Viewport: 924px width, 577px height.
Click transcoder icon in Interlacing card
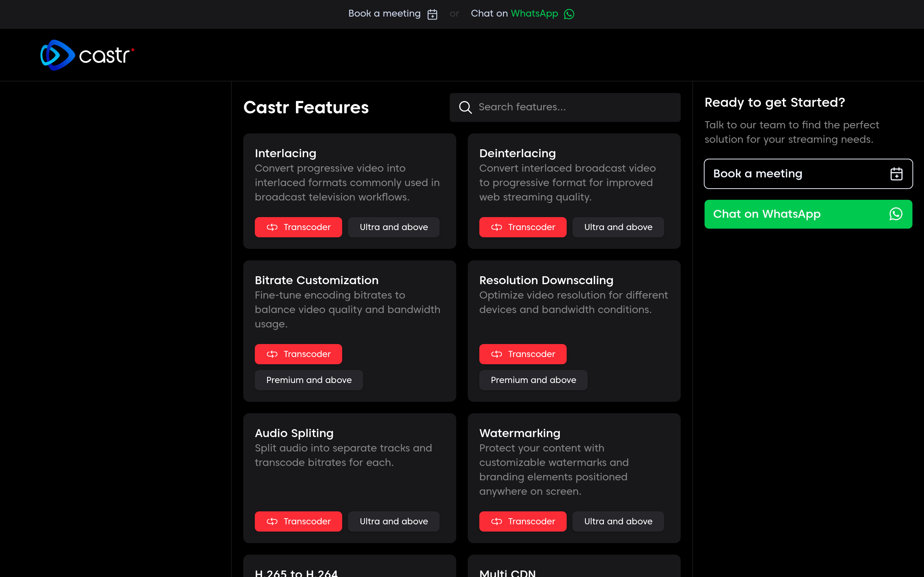click(x=272, y=227)
